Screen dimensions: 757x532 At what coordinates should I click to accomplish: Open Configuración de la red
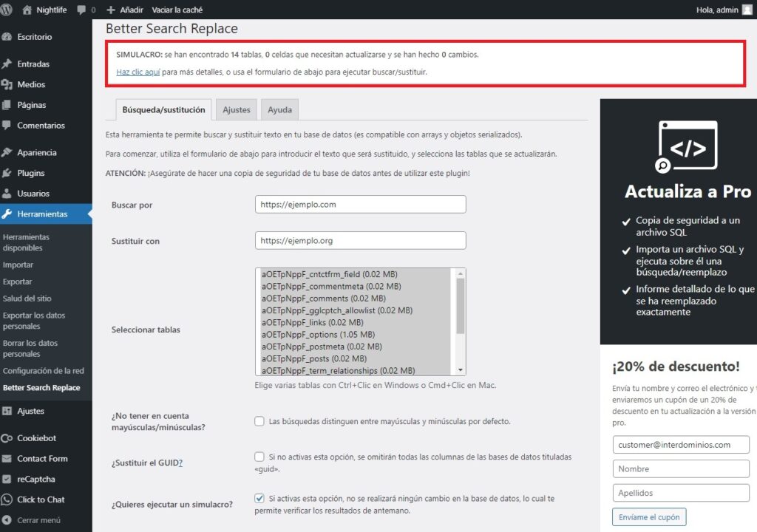tap(44, 371)
